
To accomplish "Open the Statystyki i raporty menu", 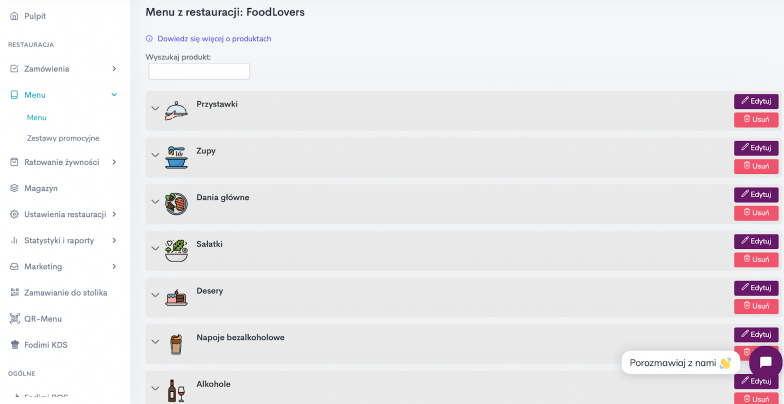I will coord(64,240).
